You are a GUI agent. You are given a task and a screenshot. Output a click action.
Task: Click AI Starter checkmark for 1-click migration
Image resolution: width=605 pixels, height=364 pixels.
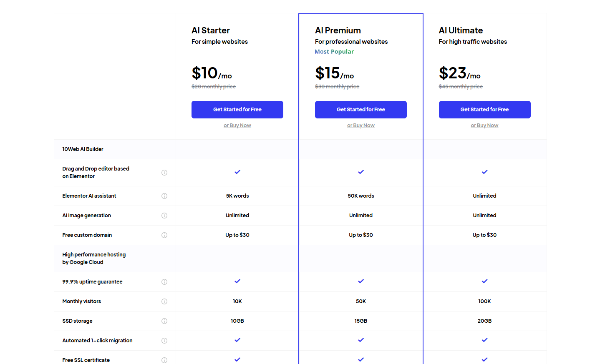click(x=237, y=340)
